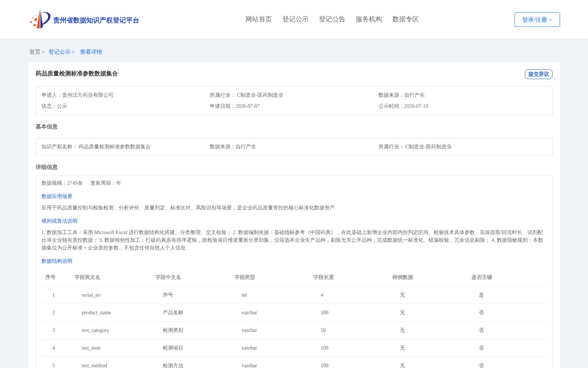
Task: Open 贵州省数据知识产权登记平台 title link
Action: (x=96, y=20)
